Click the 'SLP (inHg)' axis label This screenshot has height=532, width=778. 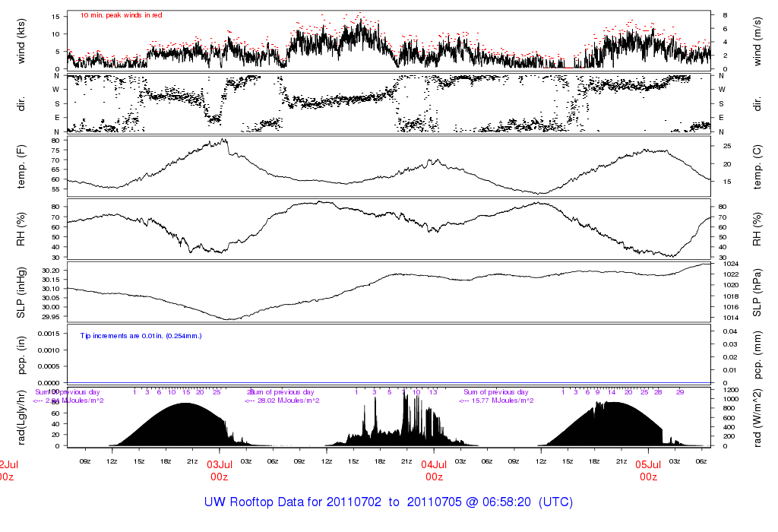pyautogui.click(x=21, y=293)
